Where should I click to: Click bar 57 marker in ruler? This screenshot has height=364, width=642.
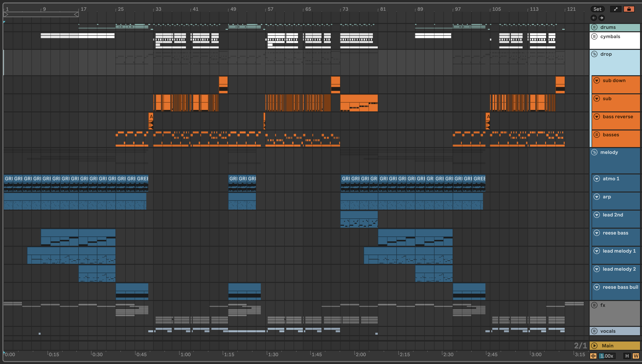[270, 9]
